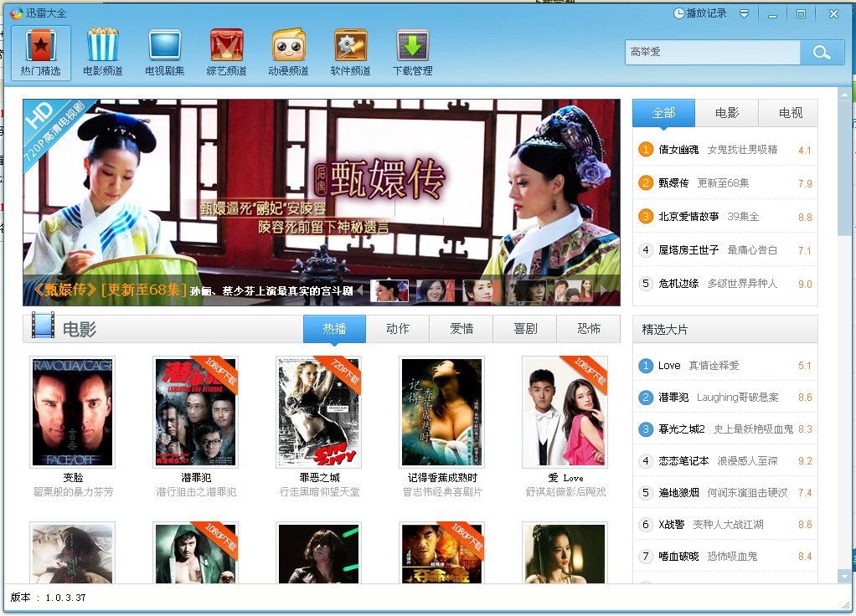The width and height of the screenshot is (856, 616).
Task: Click the 潜罪犯 movie poster
Action: pyautogui.click(x=196, y=412)
